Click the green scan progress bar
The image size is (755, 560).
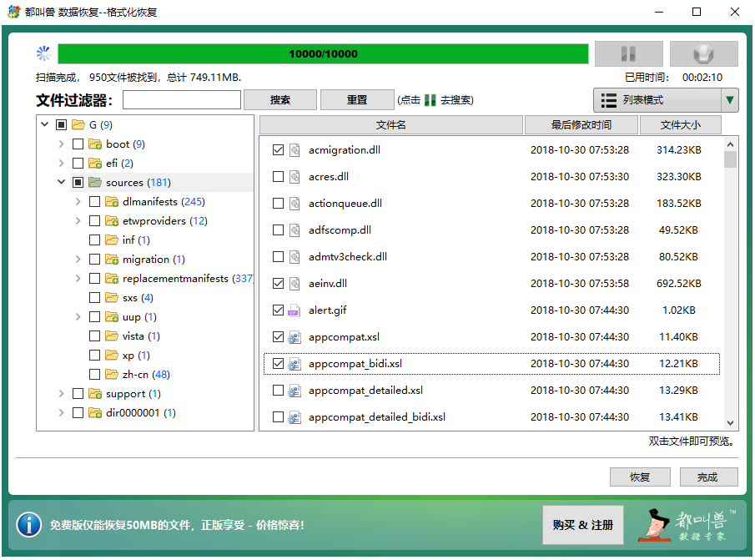(323, 54)
